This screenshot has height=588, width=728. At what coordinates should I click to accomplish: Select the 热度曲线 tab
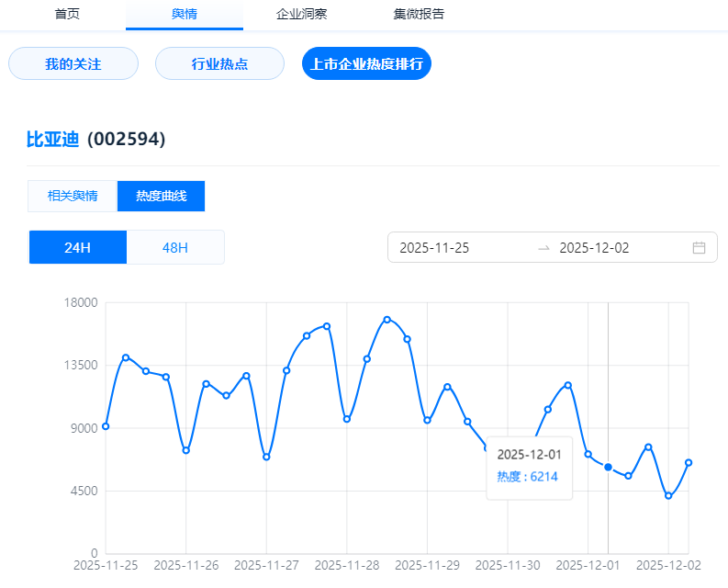(x=161, y=197)
